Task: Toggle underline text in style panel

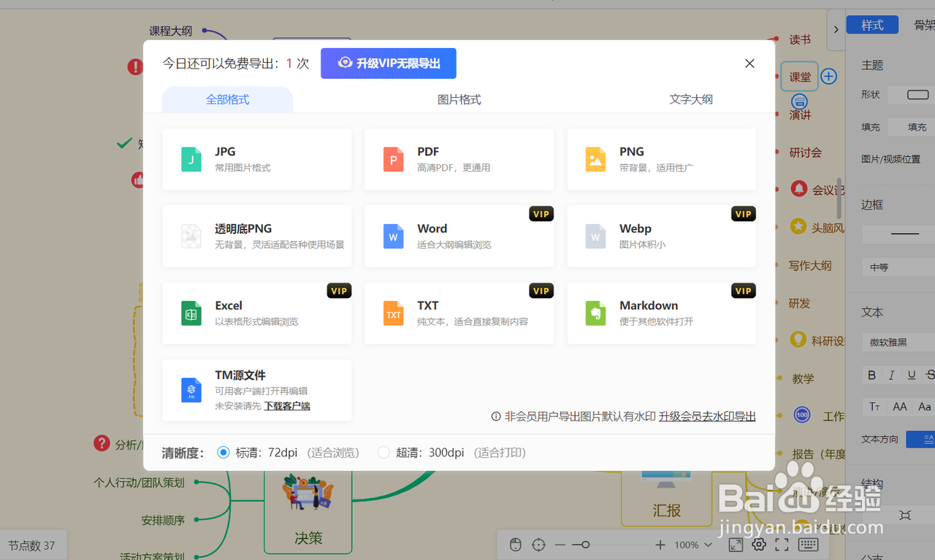Action: coord(912,375)
